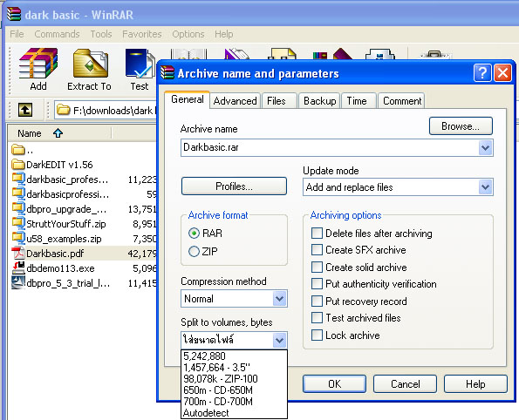The width and height of the screenshot is (519, 420).
Task: Click the help question mark in dialog title
Action: click(482, 72)
